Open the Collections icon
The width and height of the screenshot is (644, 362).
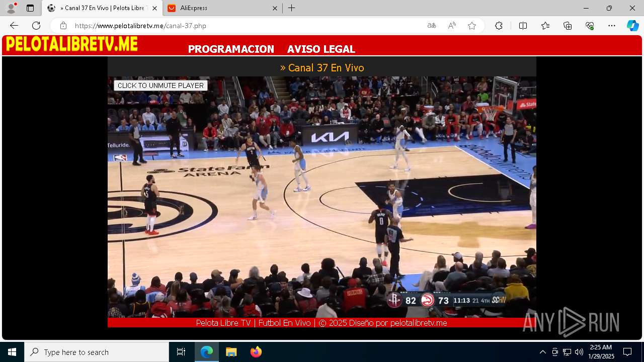[568, 26]
